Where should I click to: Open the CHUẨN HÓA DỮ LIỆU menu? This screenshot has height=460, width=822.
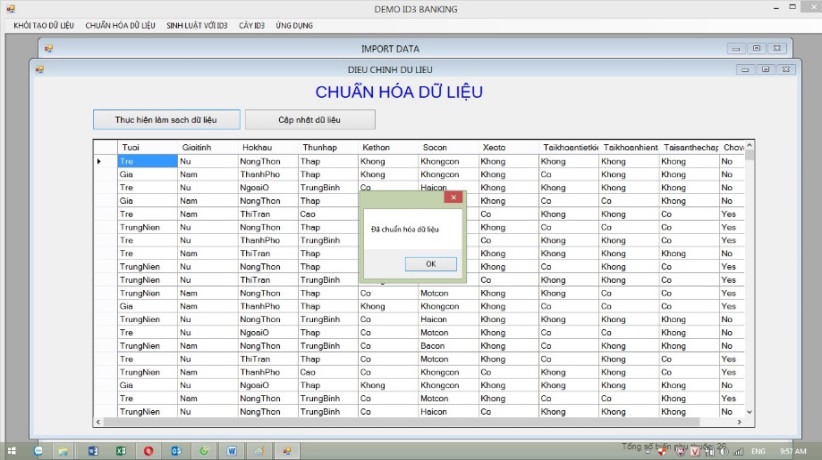click(x=120, y=25)
